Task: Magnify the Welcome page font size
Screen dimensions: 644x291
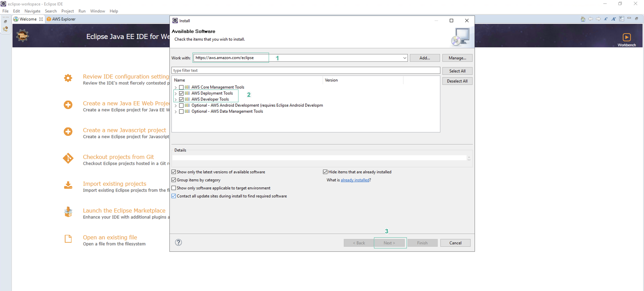Action: point(613,19)
